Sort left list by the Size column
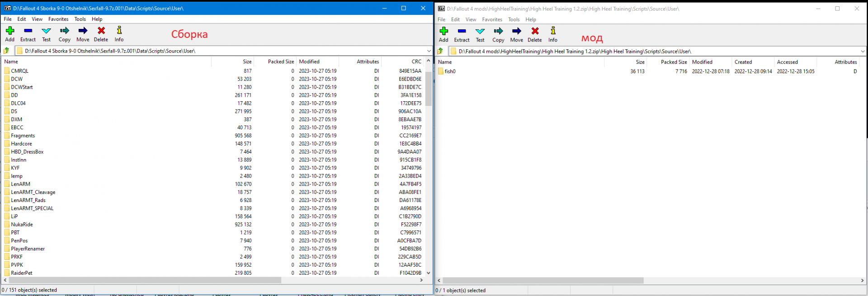 click(x=247, y=61)
